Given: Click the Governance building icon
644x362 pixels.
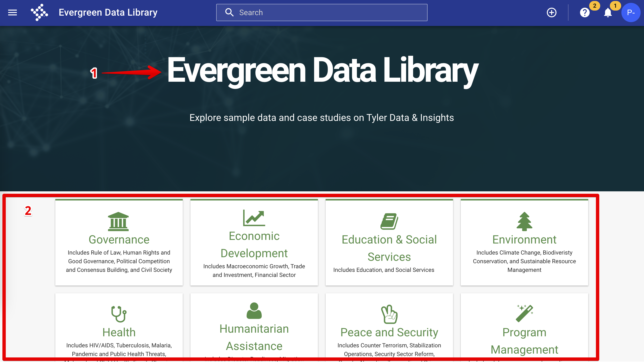Looking at the screenshot, I should pyautogui.click(x=118, y=222).
